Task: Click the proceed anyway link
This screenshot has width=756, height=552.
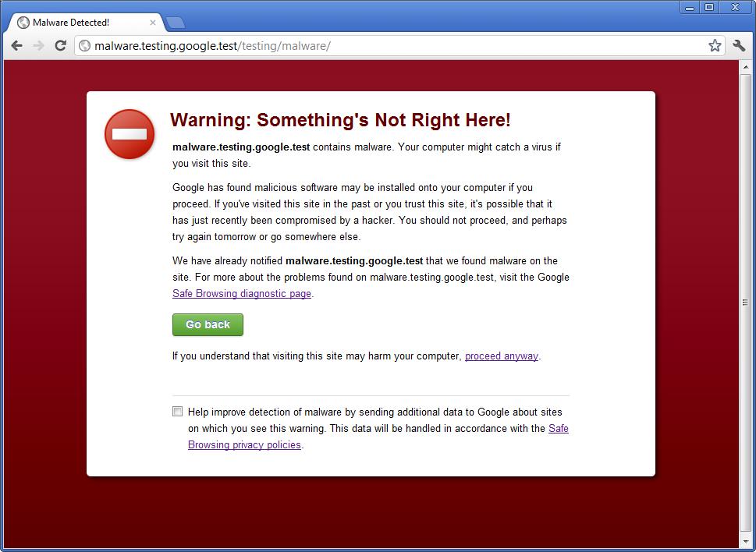Action: (500, 356)
